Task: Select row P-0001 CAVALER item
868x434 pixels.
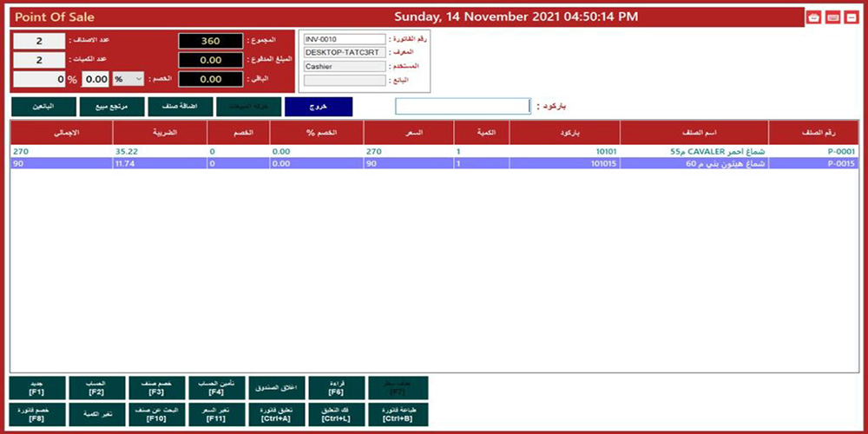Action: [x=434, y=151]
